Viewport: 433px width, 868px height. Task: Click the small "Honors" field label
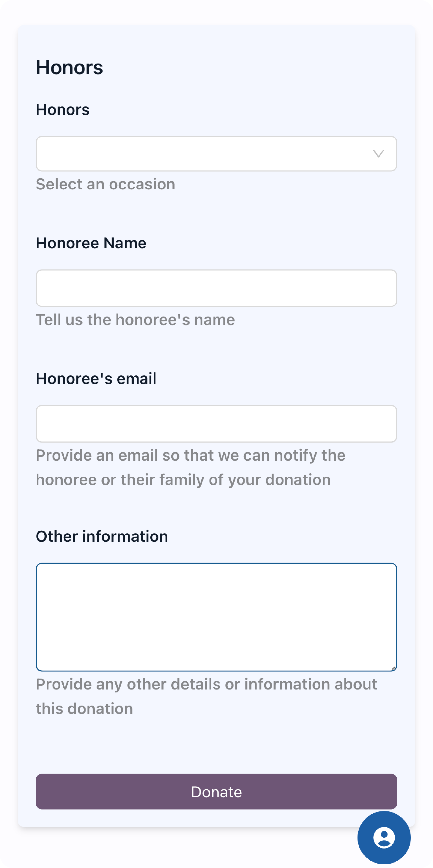(63, 109)
